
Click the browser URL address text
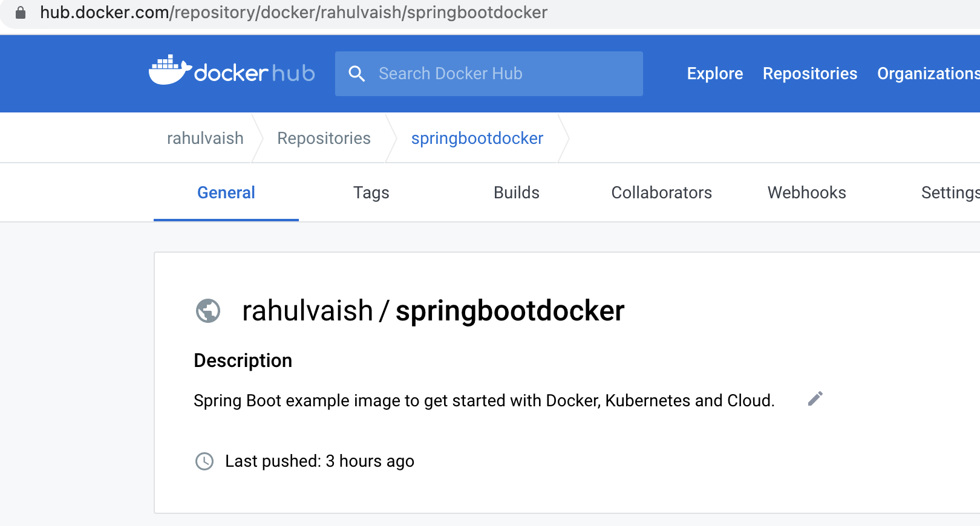coord(294,12)
